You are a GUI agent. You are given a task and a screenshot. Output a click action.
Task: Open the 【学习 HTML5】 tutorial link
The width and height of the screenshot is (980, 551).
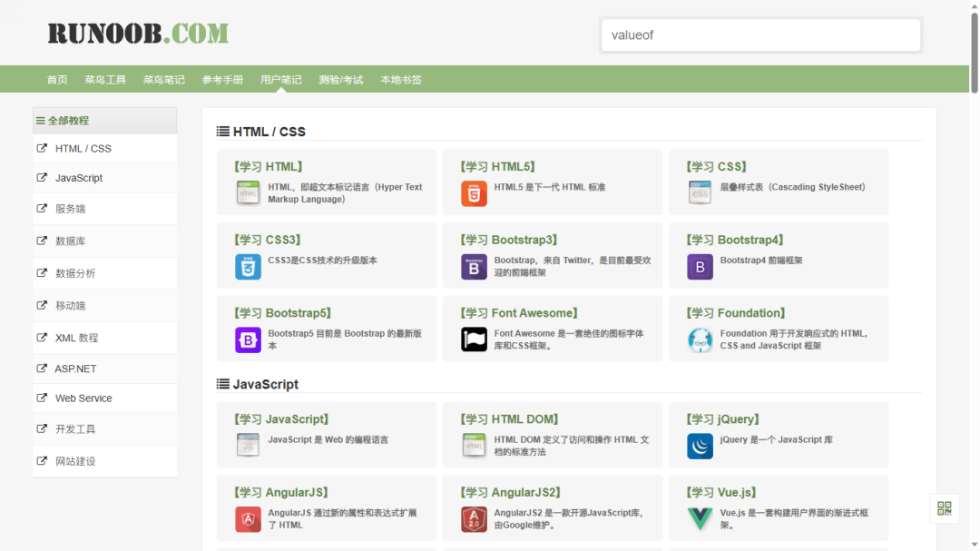(497, 166)
